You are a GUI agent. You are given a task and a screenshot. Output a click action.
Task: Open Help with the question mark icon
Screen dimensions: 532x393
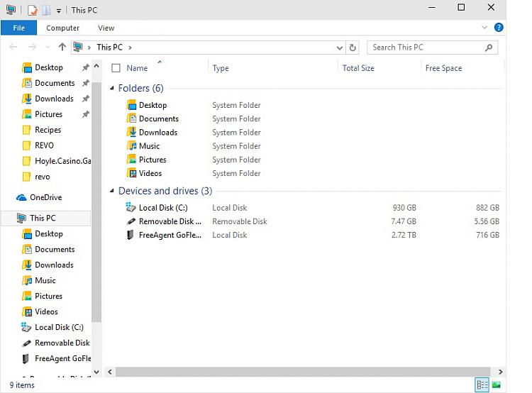(x=499, y=28)
